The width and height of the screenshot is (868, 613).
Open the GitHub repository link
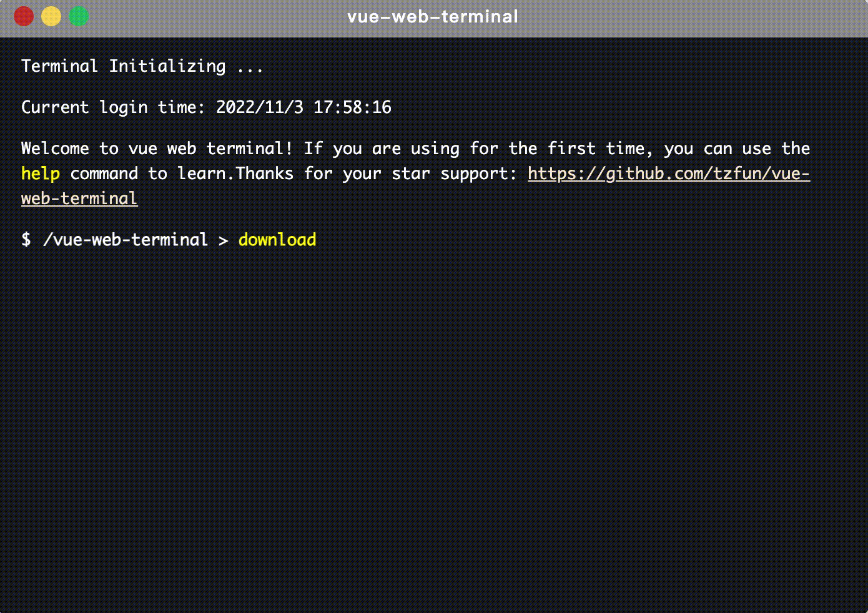668,174
